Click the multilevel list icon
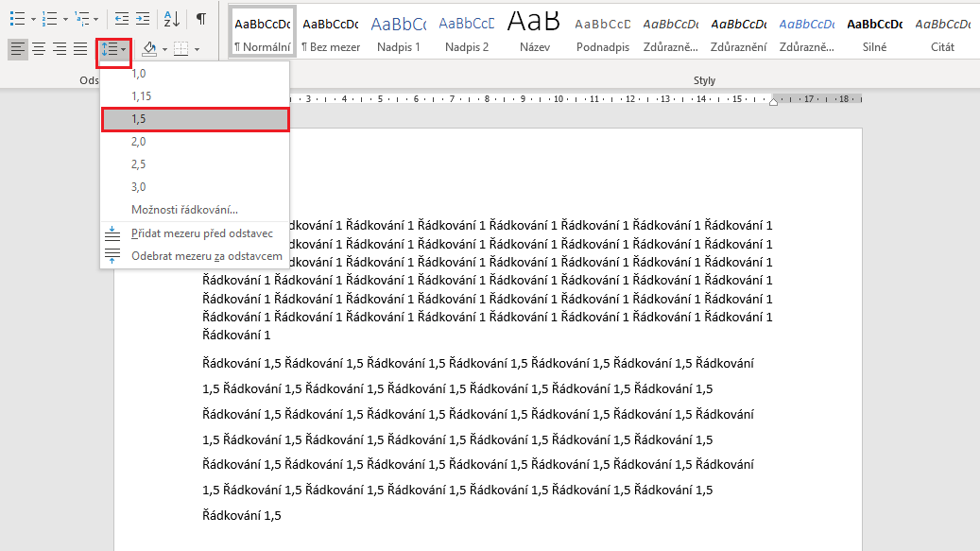980x551 pixels. coord(82,19)
